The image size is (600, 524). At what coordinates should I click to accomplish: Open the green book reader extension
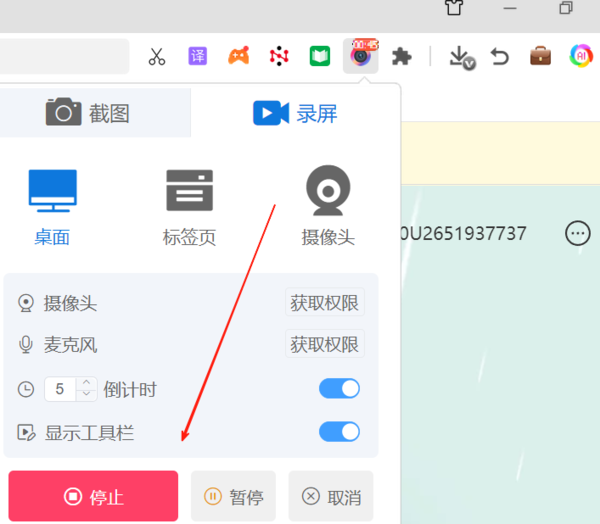pos(320,56)
